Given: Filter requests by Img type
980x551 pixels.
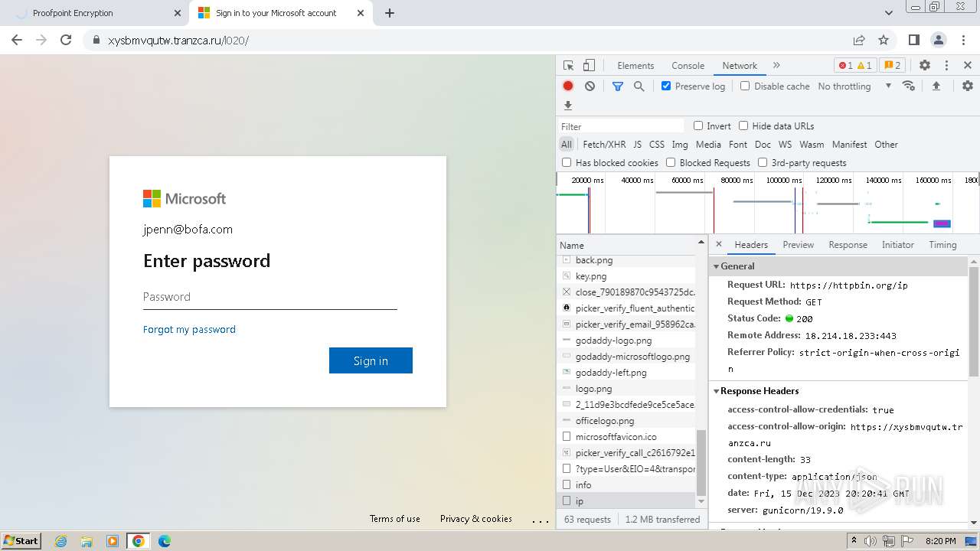Looking at the screenshot, I should 679,145.
